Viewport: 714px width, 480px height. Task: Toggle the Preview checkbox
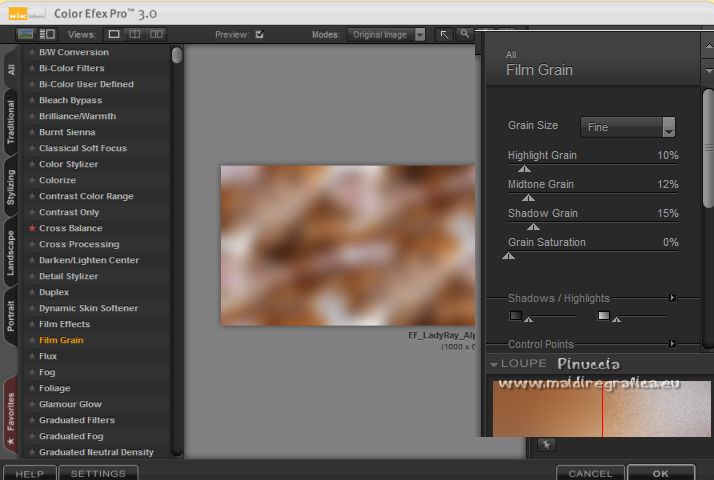point(260,34)
